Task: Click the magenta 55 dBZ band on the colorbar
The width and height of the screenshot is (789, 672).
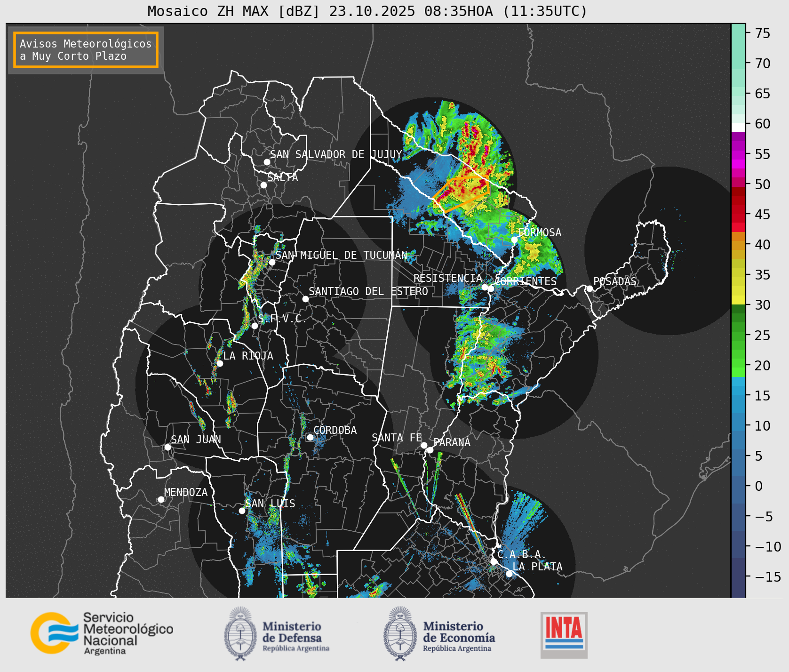Action: tap(738, 154)
